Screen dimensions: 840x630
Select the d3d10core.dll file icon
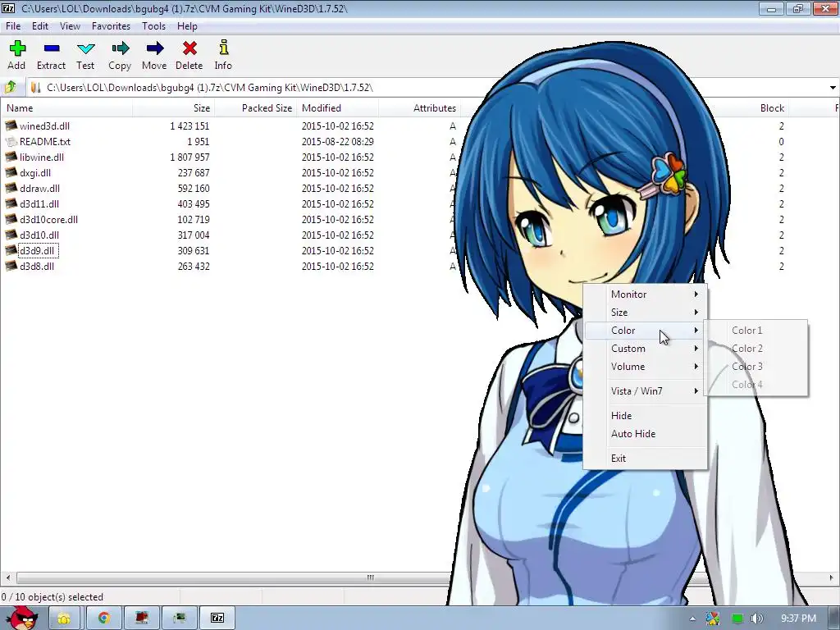click(11, 219)
